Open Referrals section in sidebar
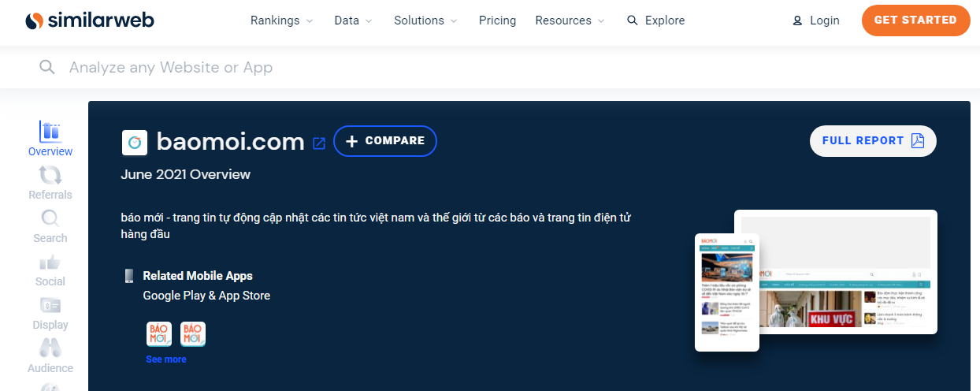980x391 pixels. coord(50,182)
